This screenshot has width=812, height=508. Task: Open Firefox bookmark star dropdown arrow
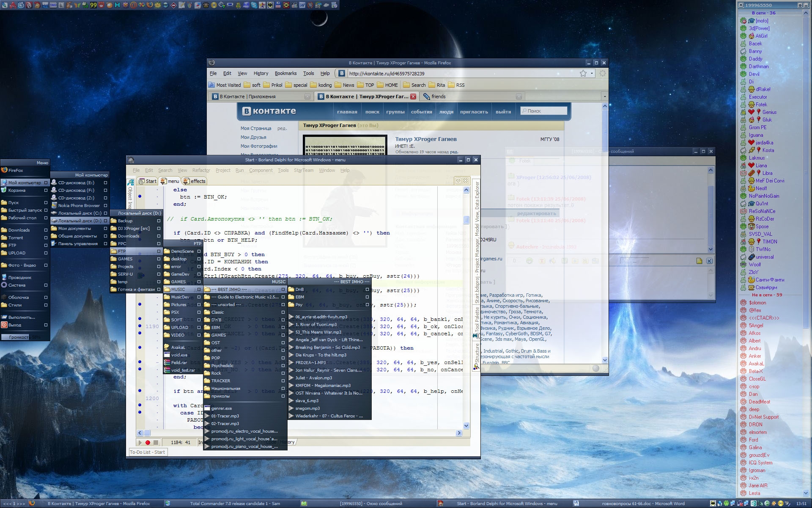click(592, 73)
